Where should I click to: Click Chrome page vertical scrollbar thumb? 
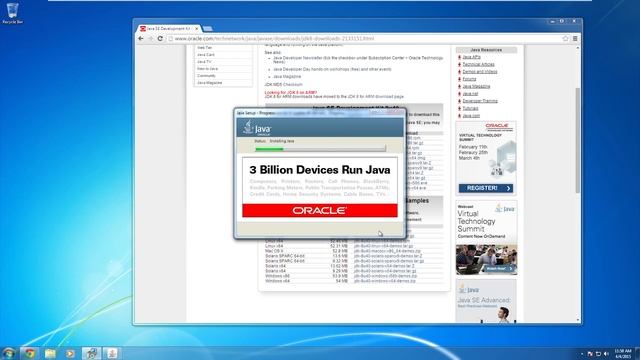[578, 140]
